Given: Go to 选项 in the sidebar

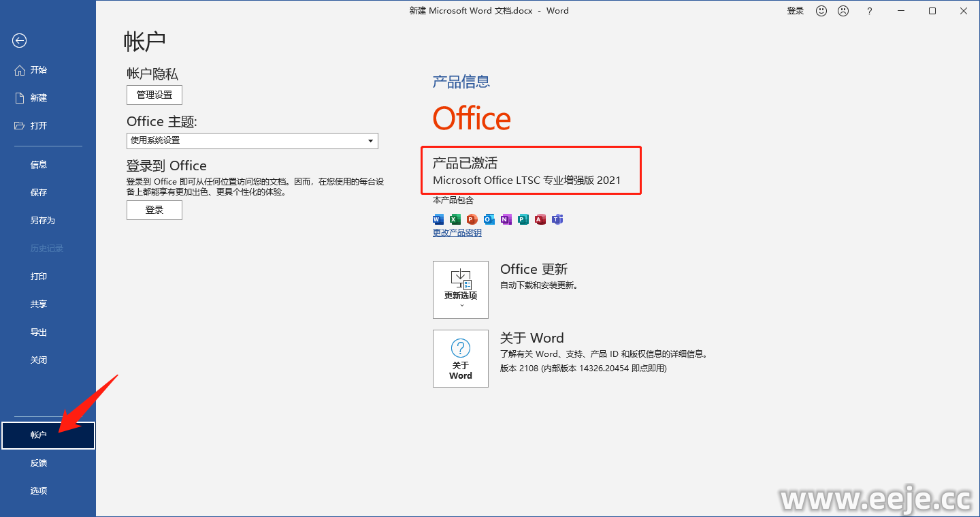Looking at the screenshot, I should pyautogui.click(x=39, y=491).
